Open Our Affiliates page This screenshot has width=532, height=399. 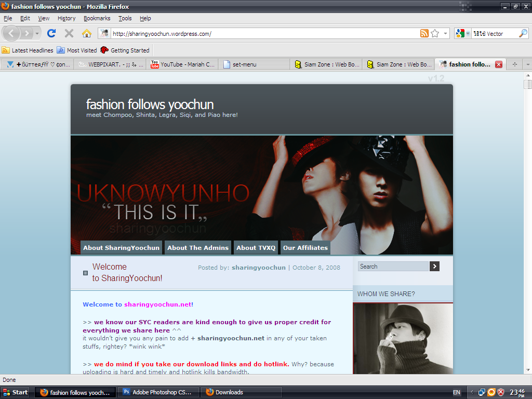[x=305, y=248]
